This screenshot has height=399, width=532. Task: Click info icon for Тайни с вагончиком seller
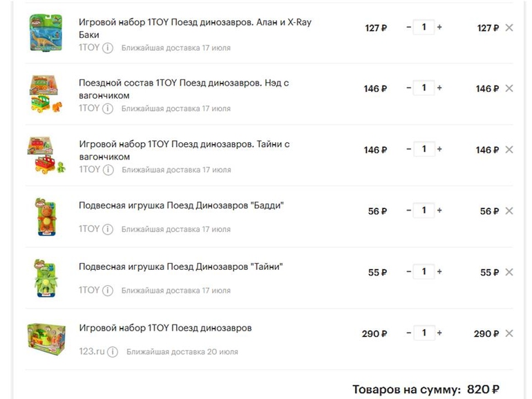pos(108,169)
